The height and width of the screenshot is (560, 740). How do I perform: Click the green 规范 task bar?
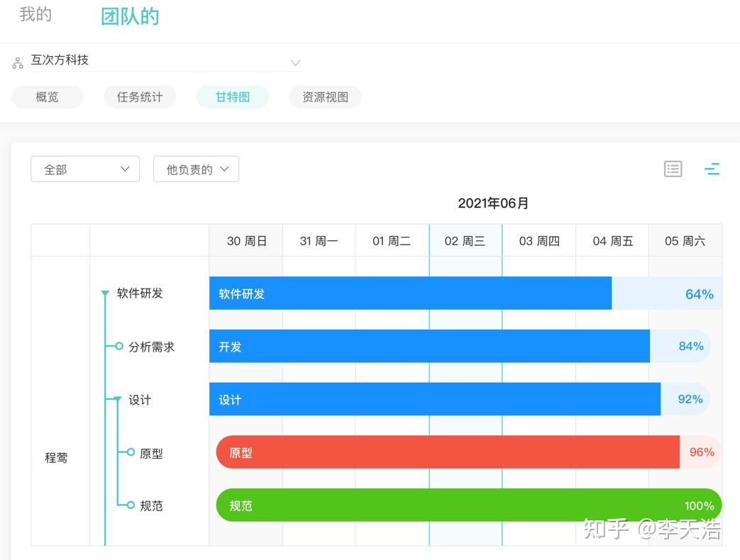[469, 505]
